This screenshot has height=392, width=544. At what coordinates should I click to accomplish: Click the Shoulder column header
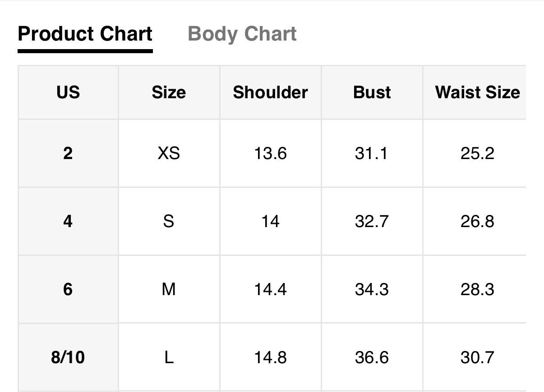tap(270, 92)
